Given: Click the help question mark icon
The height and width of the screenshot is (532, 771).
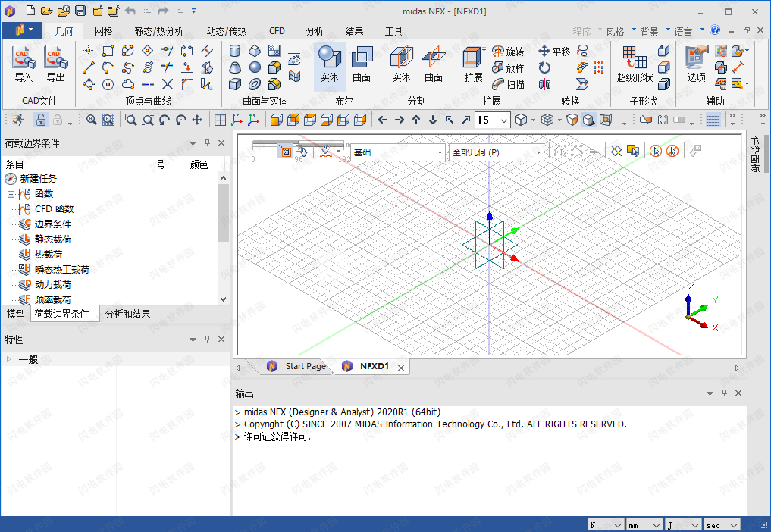Looking at the screenshot, I should pyautogui.click(x=715, y=30).
